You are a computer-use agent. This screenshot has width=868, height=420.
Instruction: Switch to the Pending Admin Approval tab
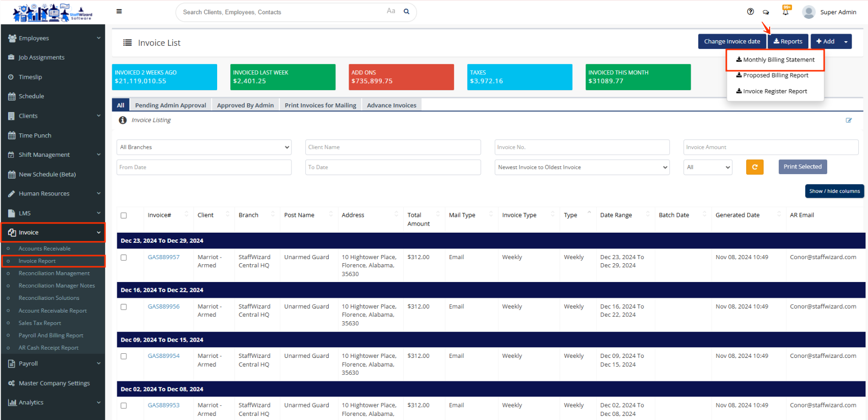170,105
